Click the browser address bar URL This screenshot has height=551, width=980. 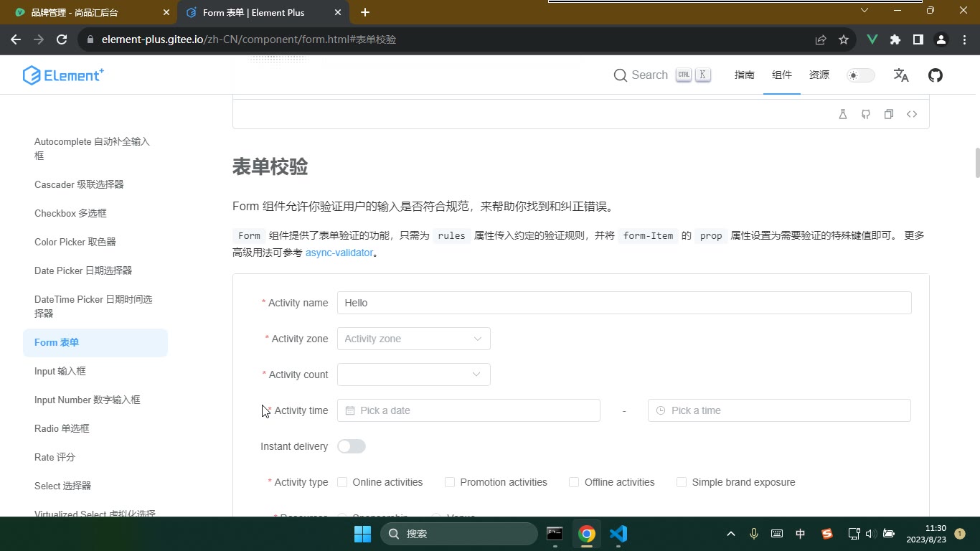(x=249, y=39)
